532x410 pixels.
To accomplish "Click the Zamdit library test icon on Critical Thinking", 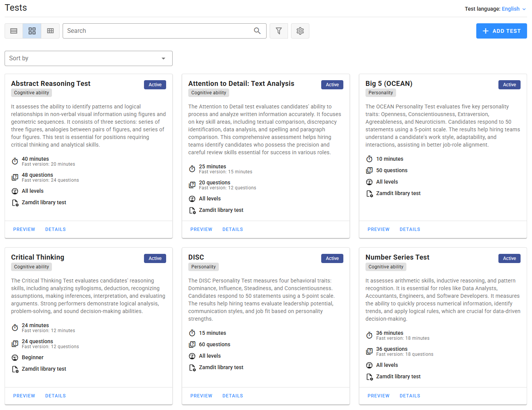I will tap(15, 369).
